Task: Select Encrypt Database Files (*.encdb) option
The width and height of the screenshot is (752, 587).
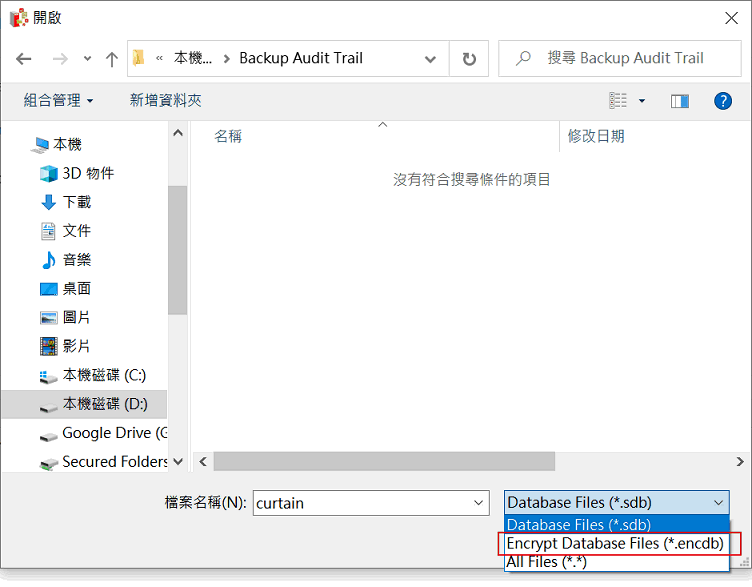Action: pyautogui.click(x=614, y=543)
